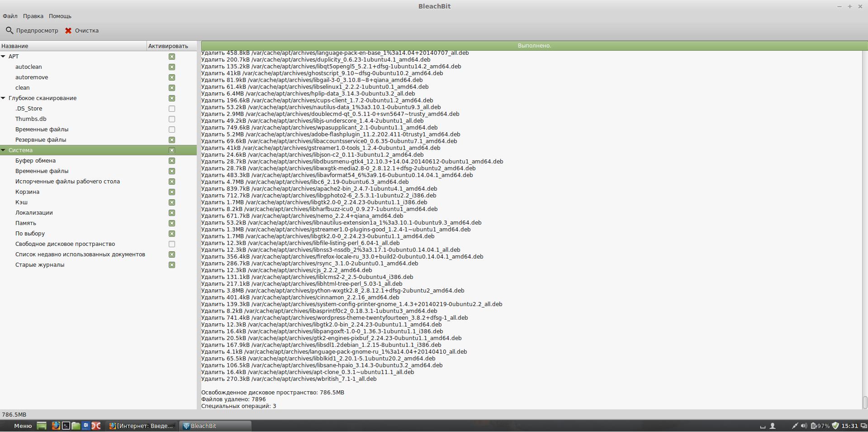Collapse the Глубокое сканирование group
This screenshot has width=868, height=432.
pyautogui.click(x=3, y=98)
